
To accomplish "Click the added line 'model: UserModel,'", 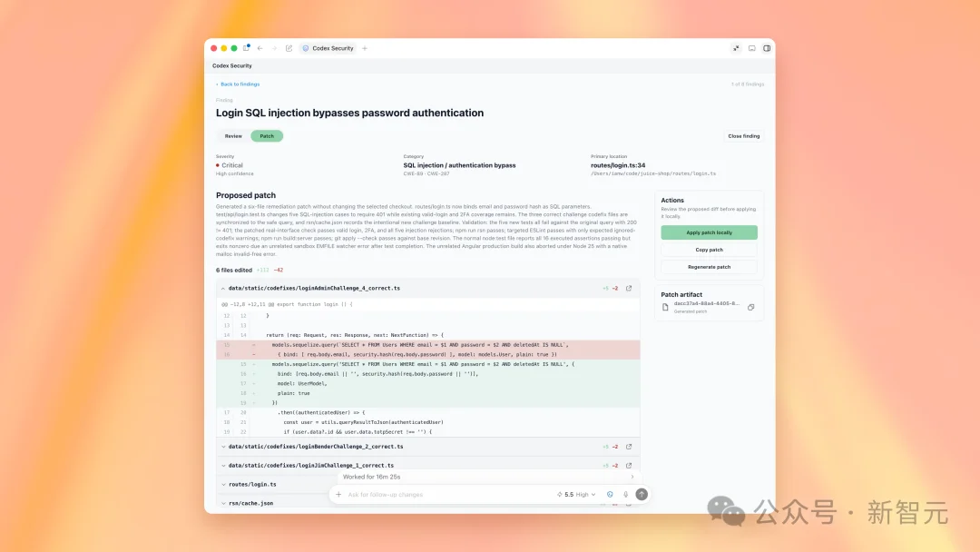I will [428, 383].
